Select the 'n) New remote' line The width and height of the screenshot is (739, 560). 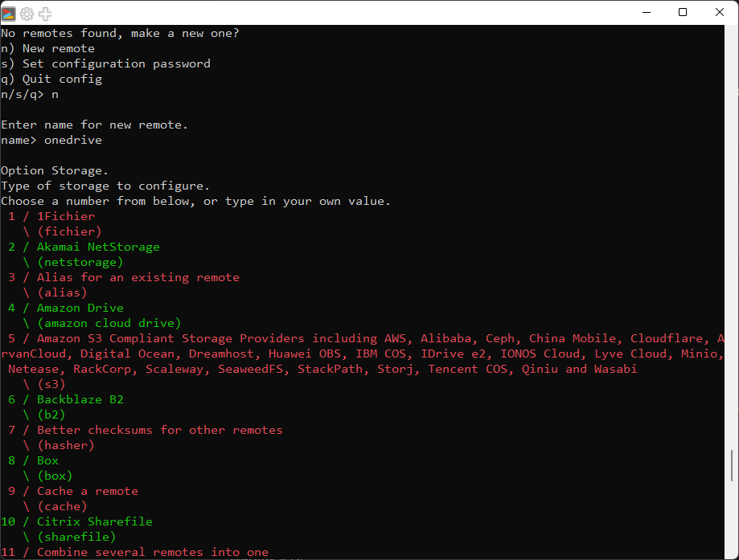tap(47, 48)
